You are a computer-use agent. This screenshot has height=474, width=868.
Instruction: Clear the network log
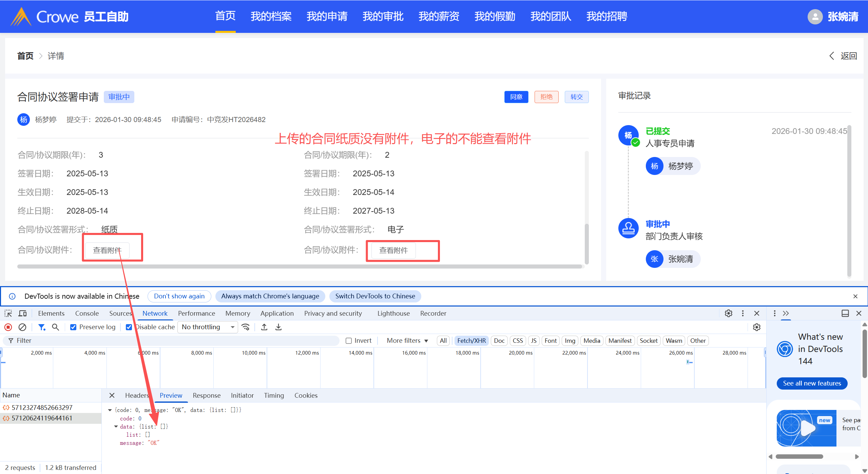[x=22, y=327]
